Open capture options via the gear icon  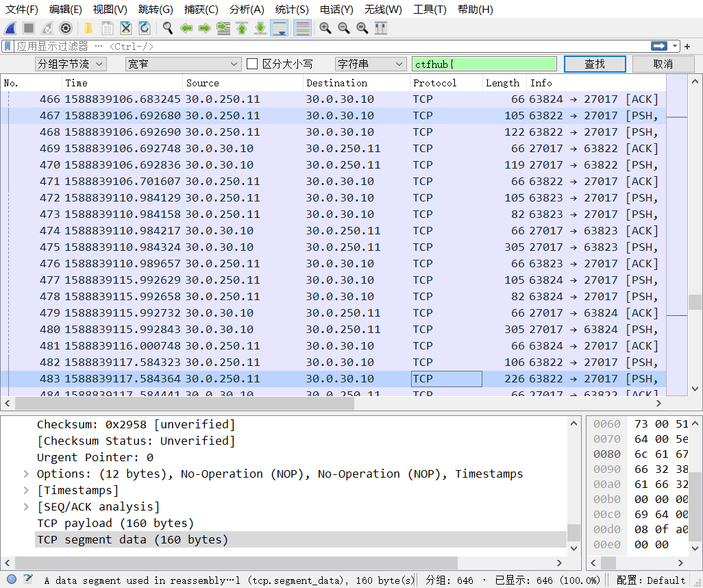65,27
